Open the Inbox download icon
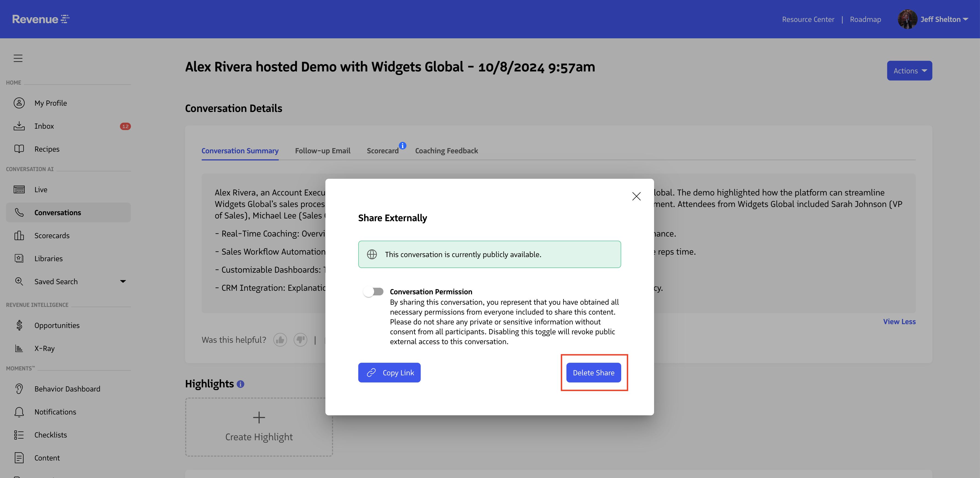The image size is (980, 478). point(19,126)
